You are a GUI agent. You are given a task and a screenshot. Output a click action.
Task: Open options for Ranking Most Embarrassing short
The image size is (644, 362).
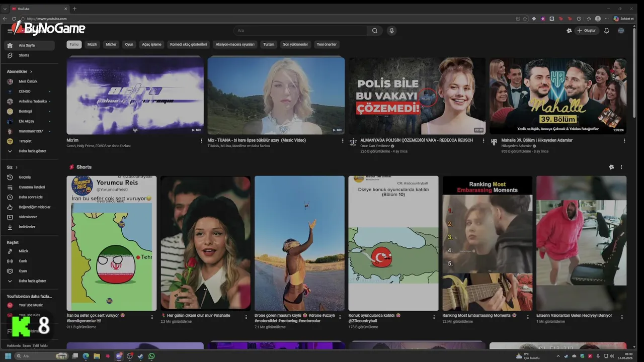click(x=528, y=317)
